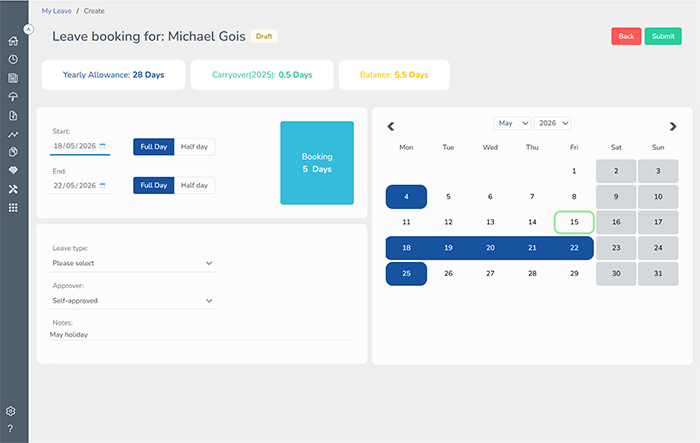
Task: Select May 18 in the calendar
Action: 406,248
